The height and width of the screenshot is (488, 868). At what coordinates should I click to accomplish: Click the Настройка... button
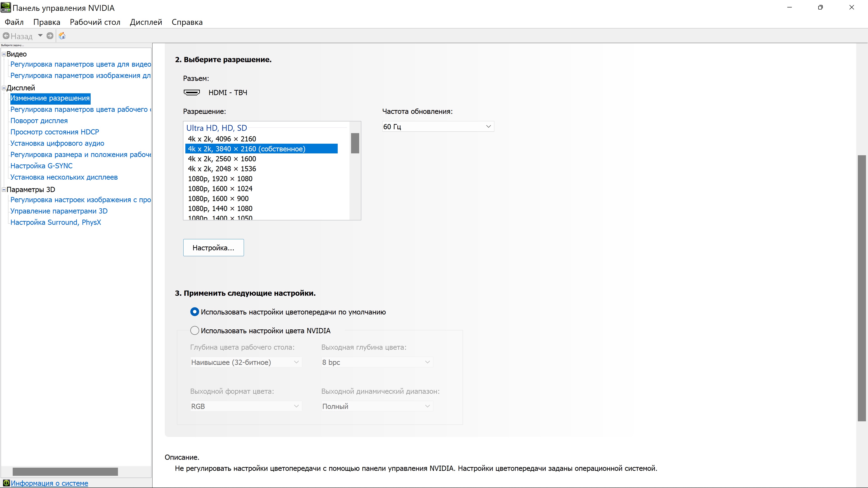point(213,248)
